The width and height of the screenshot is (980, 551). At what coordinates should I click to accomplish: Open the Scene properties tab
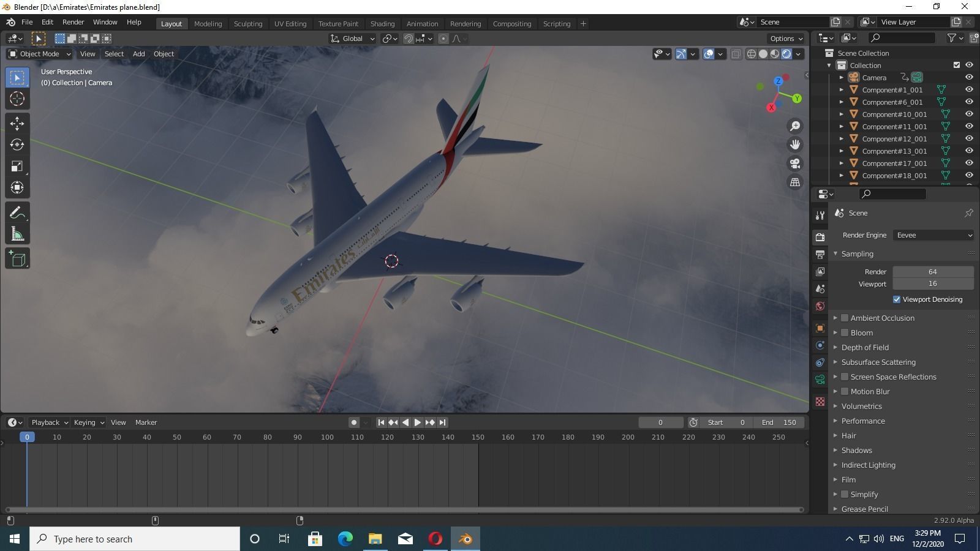820,288
